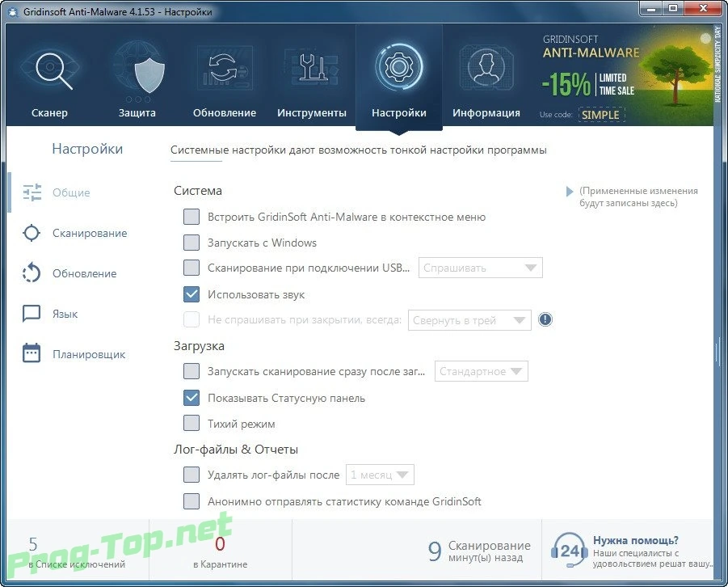
Task: Open the Свернуть в трей dropdown
Action: click(x=469, y=320)
